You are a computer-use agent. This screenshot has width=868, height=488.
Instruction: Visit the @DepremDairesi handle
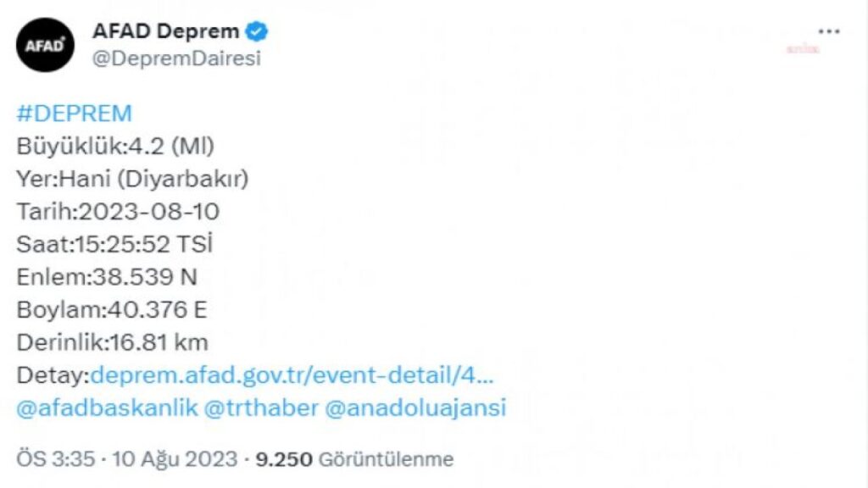(176, 58)
